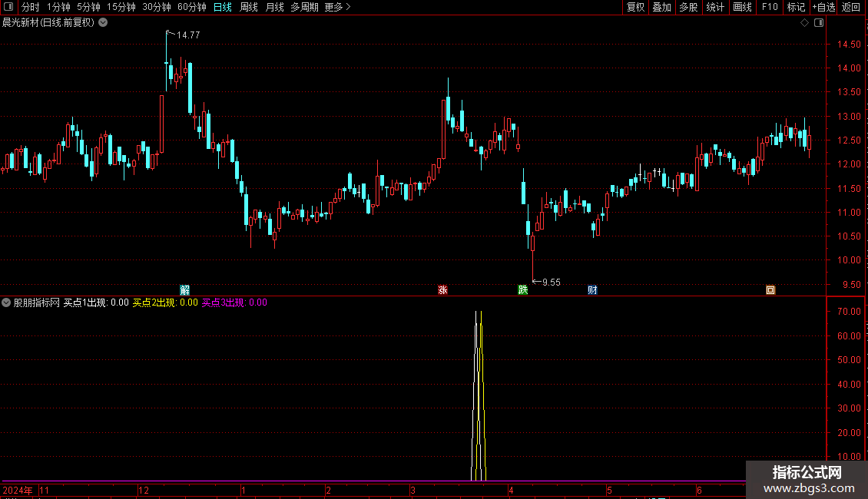The height and width of the screenshot is (499, 868).
Task: Click the 14.77 high price label
Action: (x=188, y=35)
